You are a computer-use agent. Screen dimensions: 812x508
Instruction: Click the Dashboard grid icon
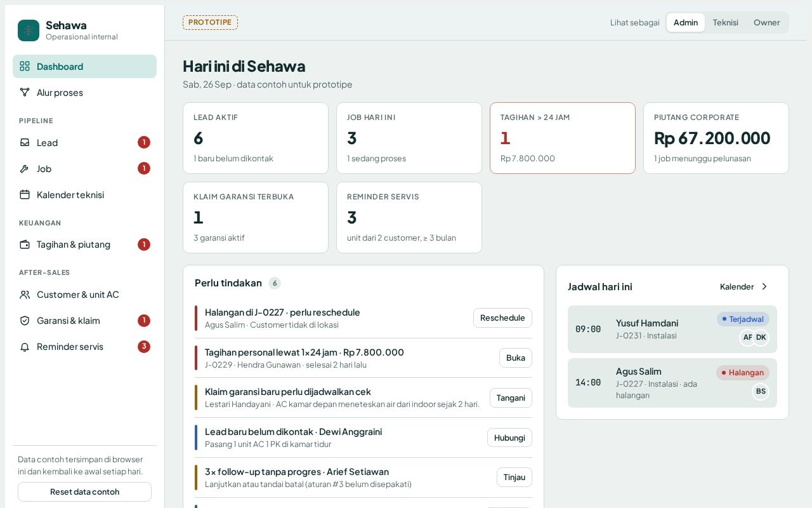[x=25, y=66]
